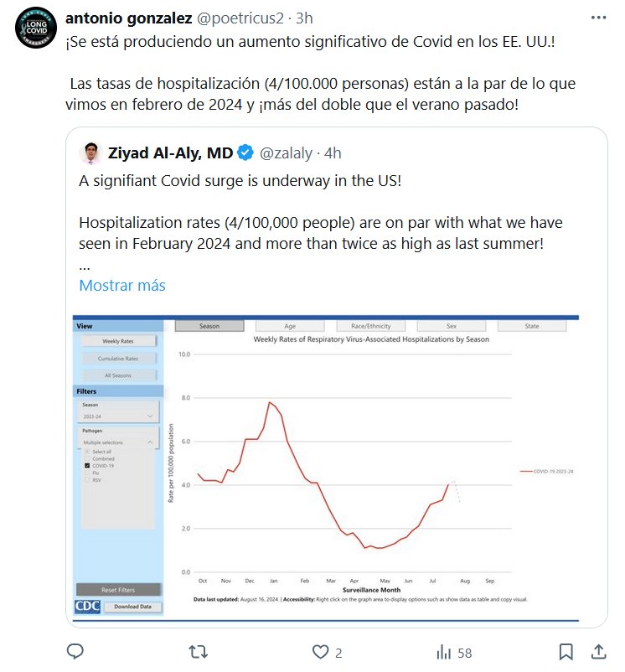This screenshot has height=672, width=625.
Task: Click the reply speech bubble icon
Action: coord(75,651)
